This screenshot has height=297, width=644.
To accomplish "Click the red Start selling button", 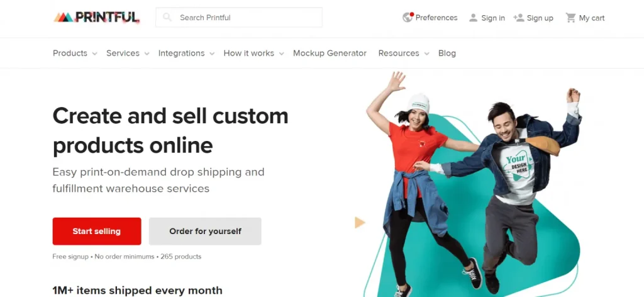I will pyautogui.click(x=97, y=232).
